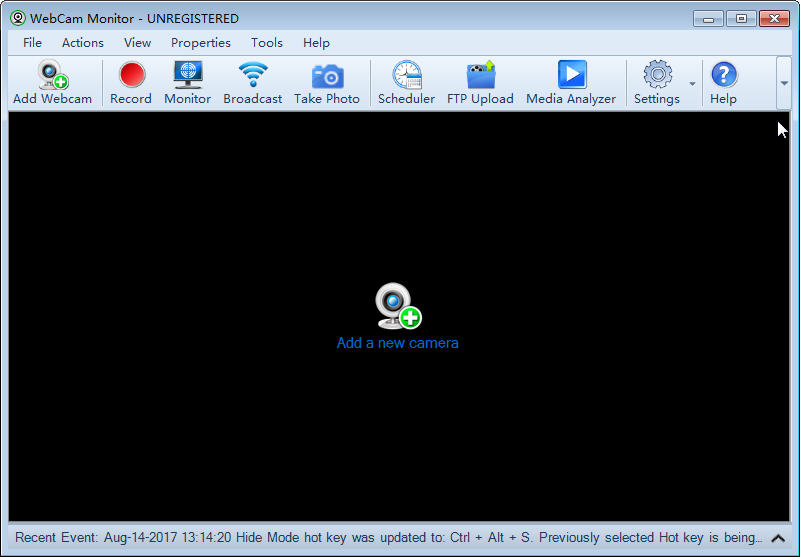Click the WebCam Monitor title bar app icon
This screenshot has height=557, width=800.
tap(18, 18)
